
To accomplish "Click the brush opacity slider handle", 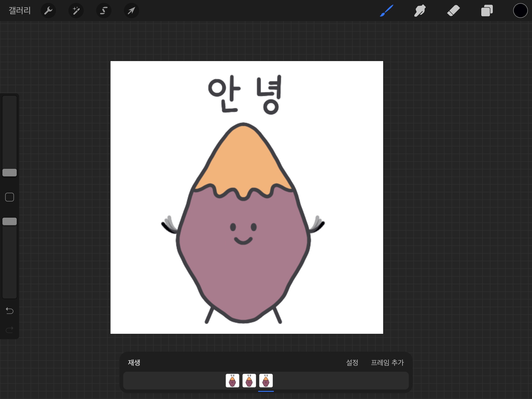I will (x=10, y=222).
